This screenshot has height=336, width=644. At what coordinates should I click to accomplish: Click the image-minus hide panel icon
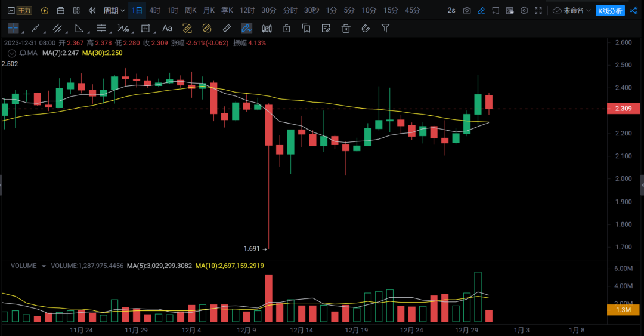510,10
